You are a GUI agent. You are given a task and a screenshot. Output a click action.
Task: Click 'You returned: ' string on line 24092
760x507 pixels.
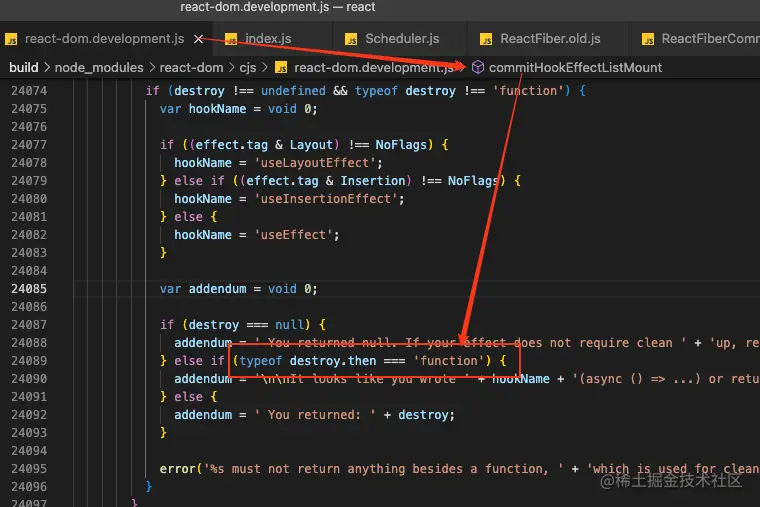(x=315, y=415)
